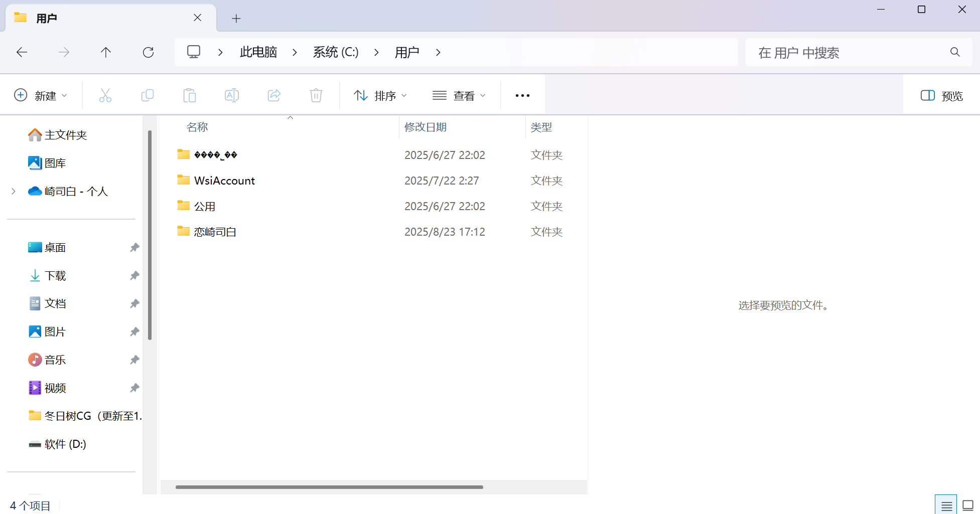This screenshot has height=514, width=980.
Task: Click the 在 用户 中搜索 search box
Action: 858,52
